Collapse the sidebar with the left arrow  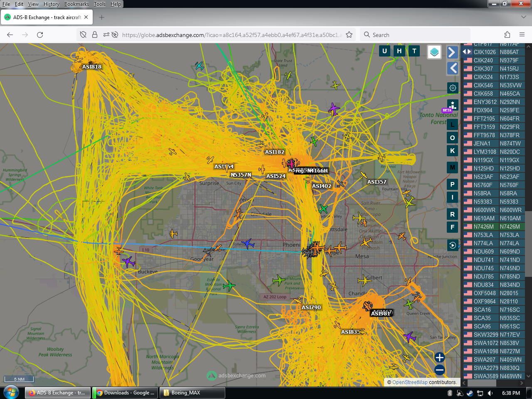tap(453, 68)
